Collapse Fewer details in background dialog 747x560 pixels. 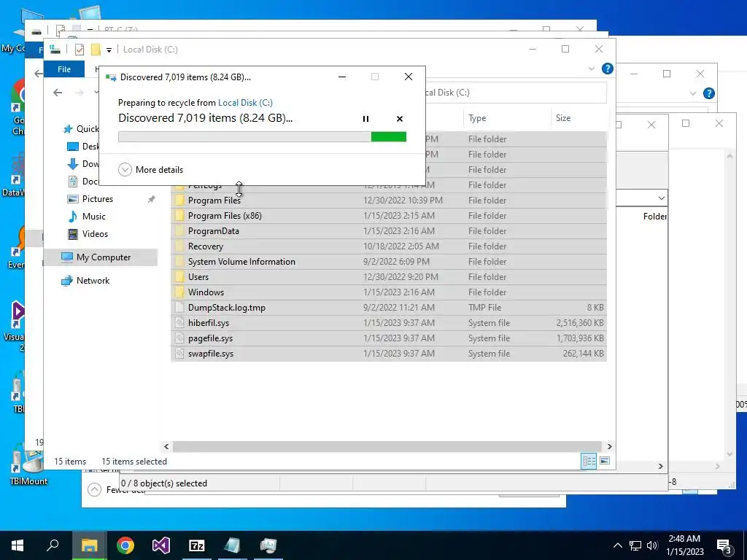pos(94,489)
